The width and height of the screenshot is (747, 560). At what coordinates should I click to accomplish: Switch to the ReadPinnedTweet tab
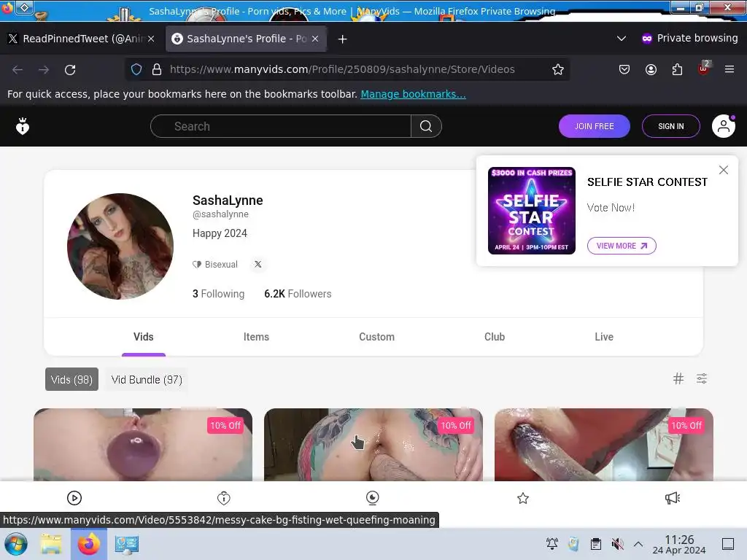[81, 39]
